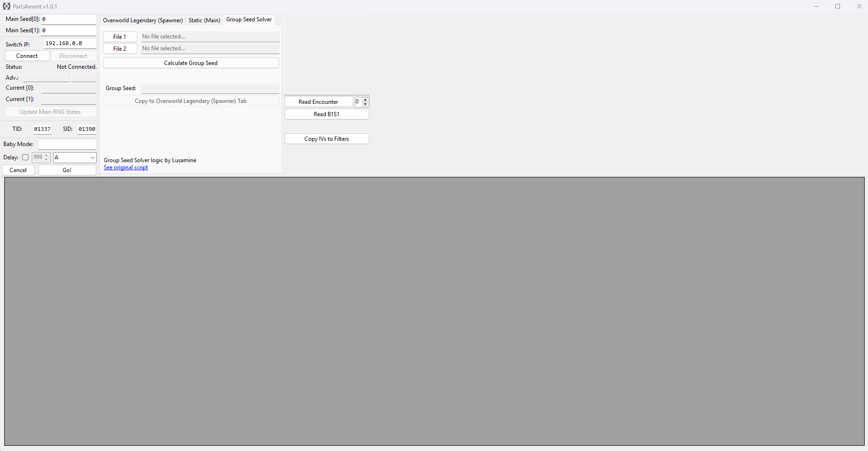Image resolution: width=868 pixels, height=451 pixels.
Task: Focus the Main Seed[0] input field
Action: [69, 19]
